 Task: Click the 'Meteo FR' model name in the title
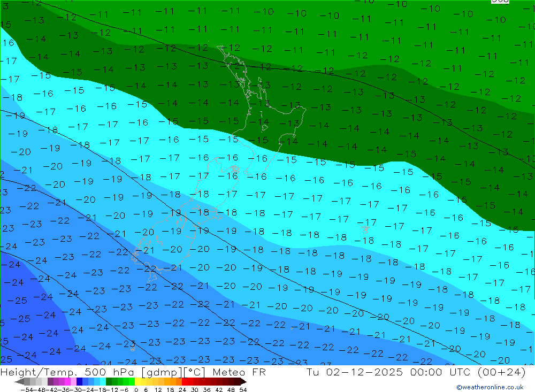[x=239, y=372]
